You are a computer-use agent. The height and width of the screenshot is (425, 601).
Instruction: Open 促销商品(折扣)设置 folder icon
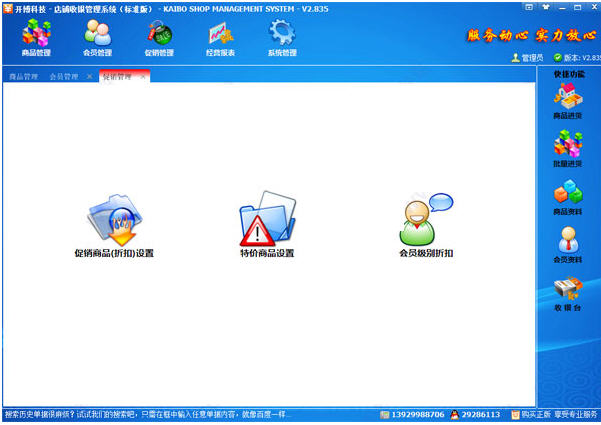tap(114, 220)
